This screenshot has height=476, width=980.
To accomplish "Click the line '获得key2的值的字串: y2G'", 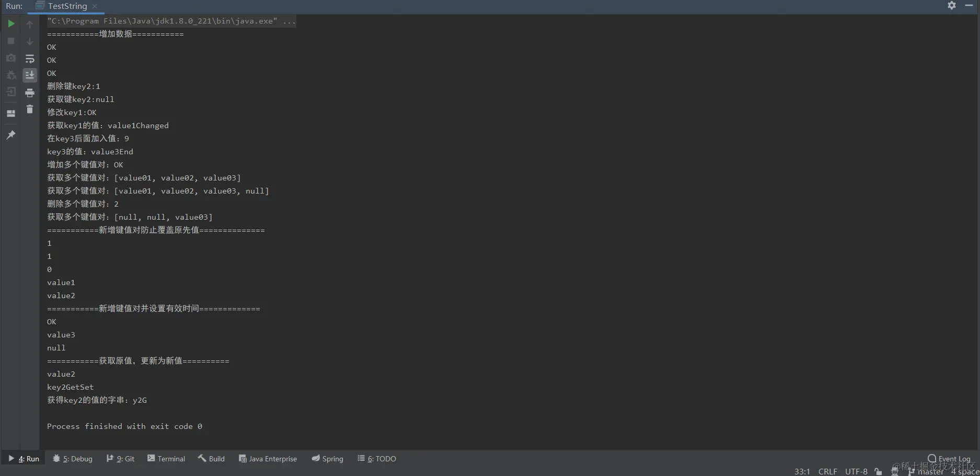I will point(97,400).
